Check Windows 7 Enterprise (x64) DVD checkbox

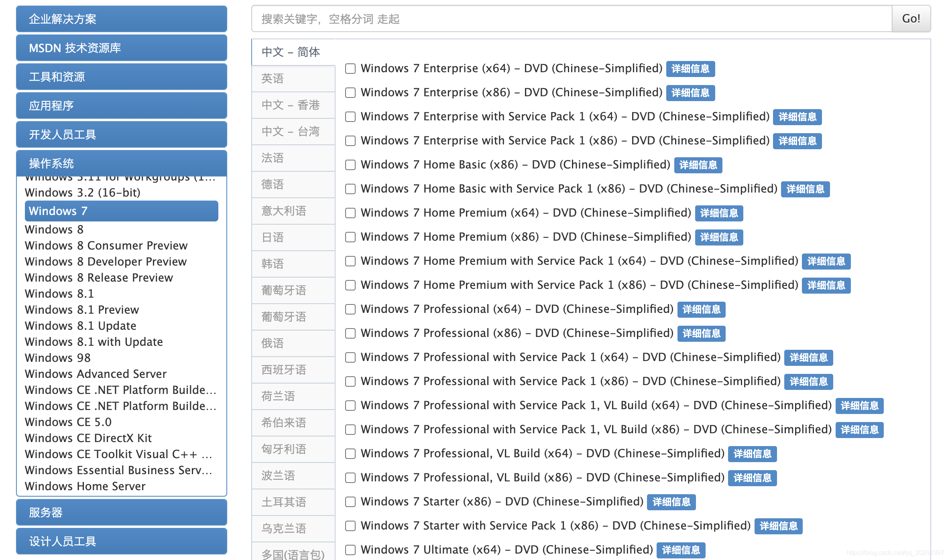pyautogui.click(x=350, y=69)
